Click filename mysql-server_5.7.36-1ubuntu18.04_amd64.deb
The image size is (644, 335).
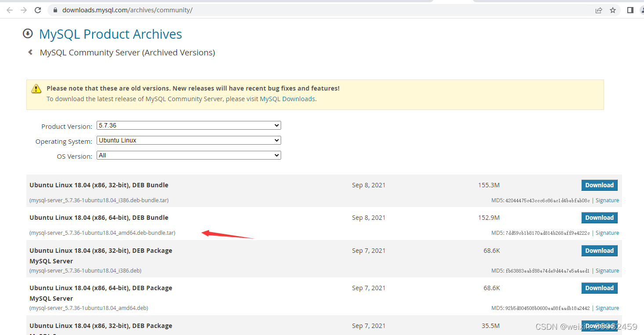click(x=89, y=308)
